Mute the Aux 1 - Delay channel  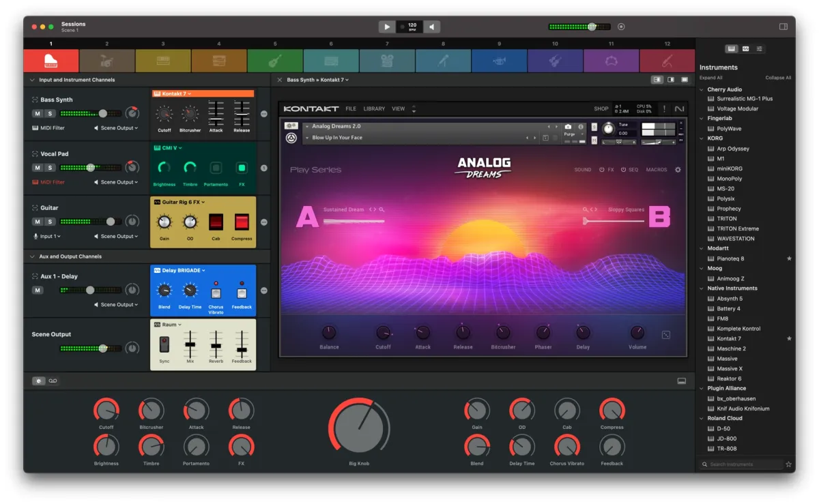pyautogui.click(x=38, y=291)
